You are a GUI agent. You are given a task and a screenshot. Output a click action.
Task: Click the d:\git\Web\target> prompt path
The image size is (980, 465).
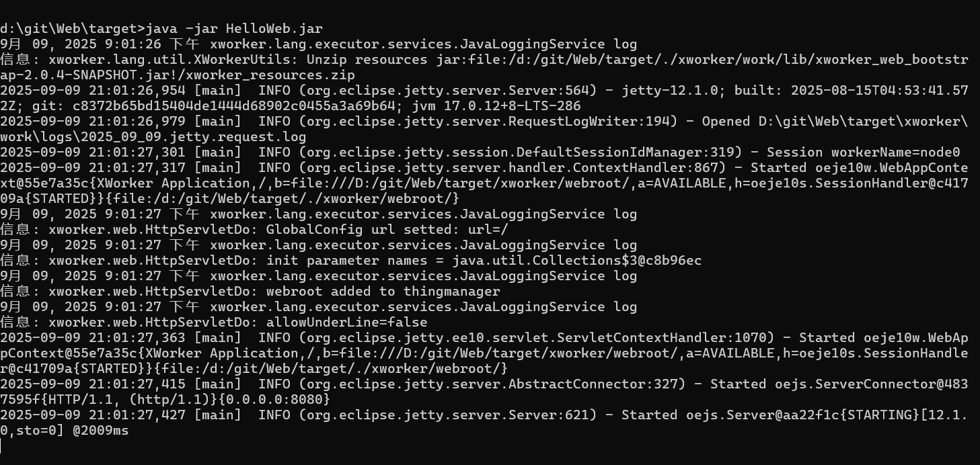click(73, 29)
